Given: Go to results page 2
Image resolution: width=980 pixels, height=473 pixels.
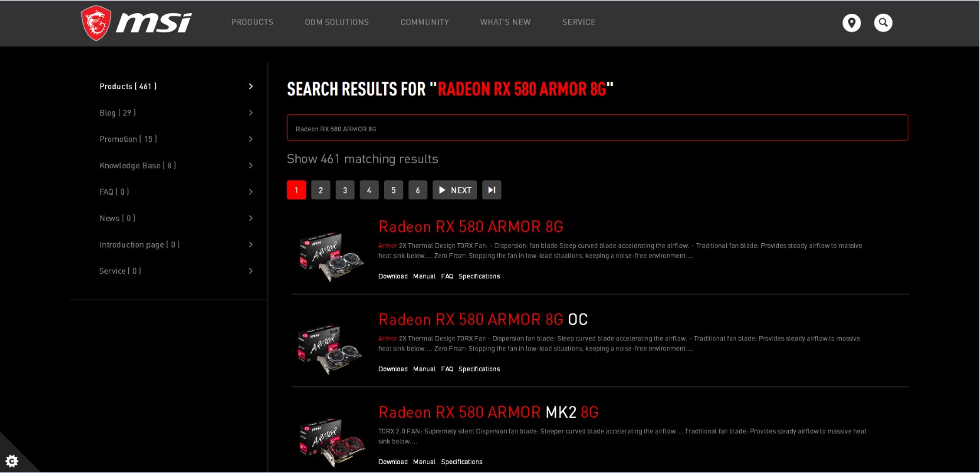Looking at the screenshot, I should pos(321,190).
